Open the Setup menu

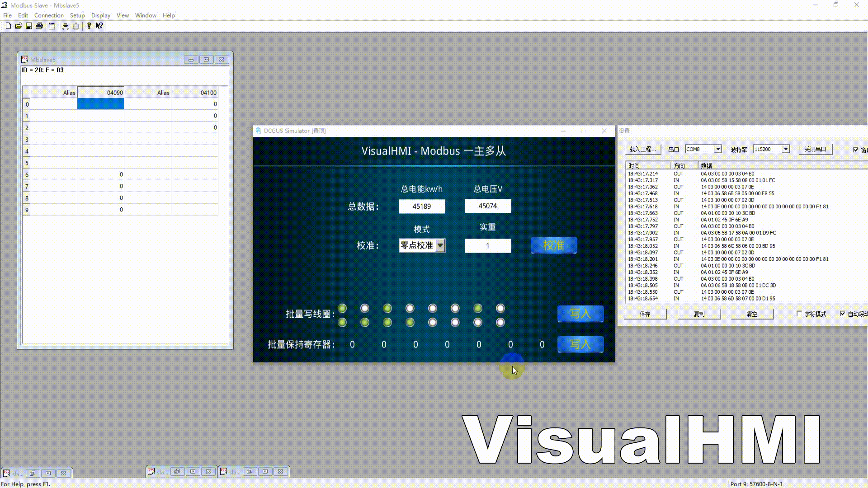[77, 15]
